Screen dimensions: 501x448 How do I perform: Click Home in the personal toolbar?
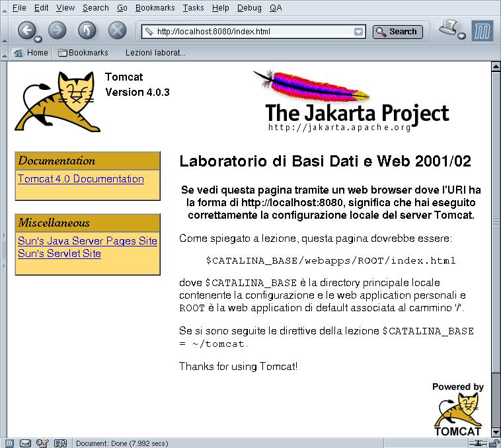coord(31,53)
